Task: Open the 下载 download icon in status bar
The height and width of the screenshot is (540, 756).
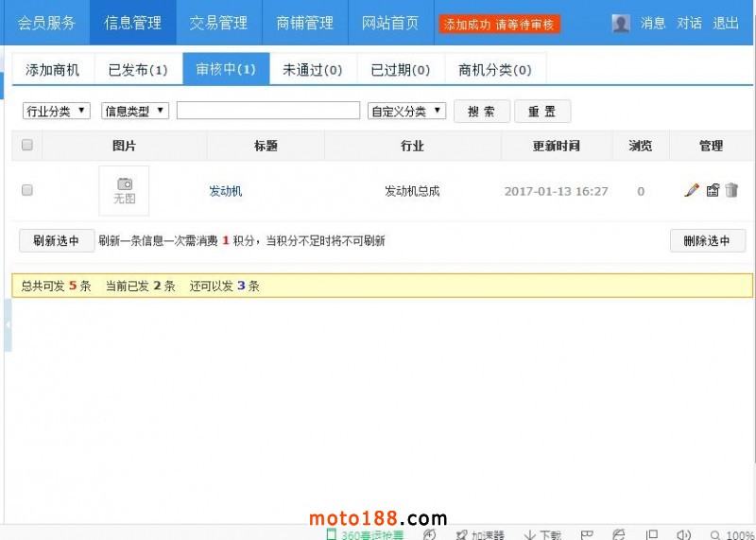Action: tap(531, 534)
